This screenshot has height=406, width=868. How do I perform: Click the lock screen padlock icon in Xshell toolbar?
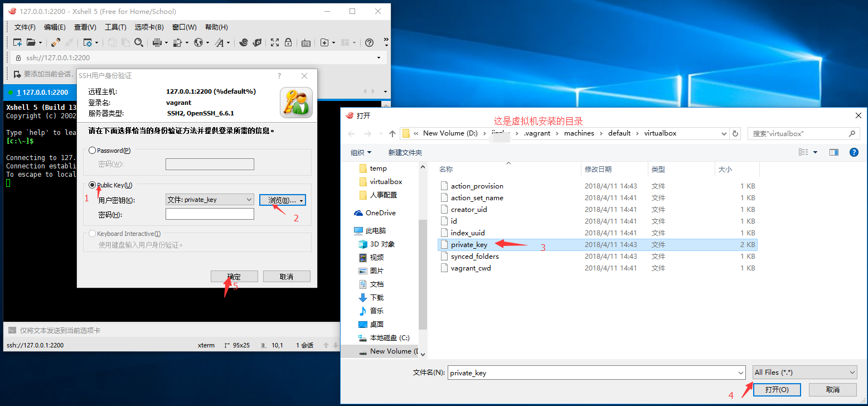point(288,42)
